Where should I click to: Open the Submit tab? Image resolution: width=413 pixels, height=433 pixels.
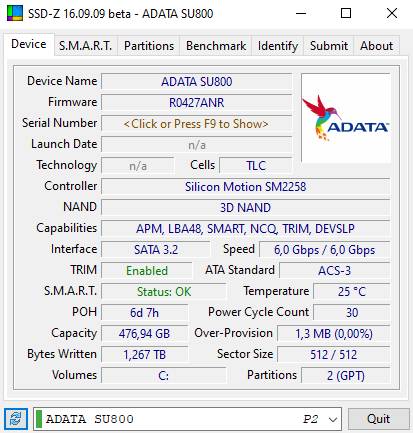coord(329,46)
